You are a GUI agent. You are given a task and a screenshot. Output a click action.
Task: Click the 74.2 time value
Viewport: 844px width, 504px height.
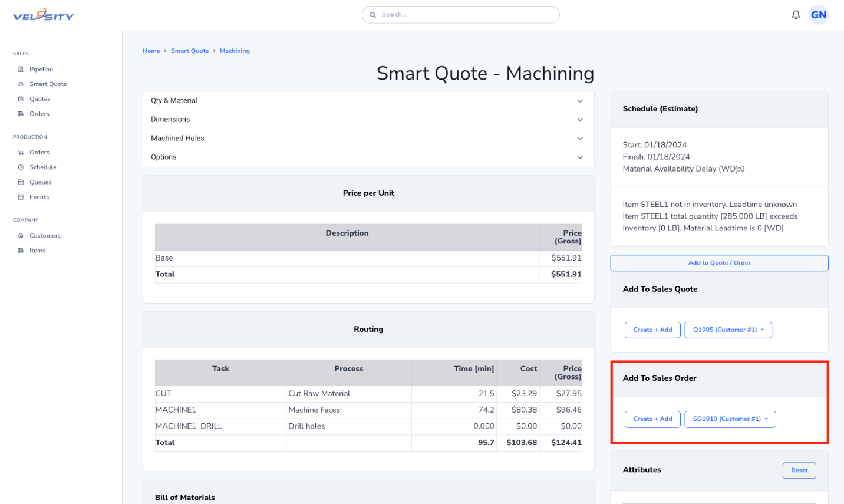486,410
